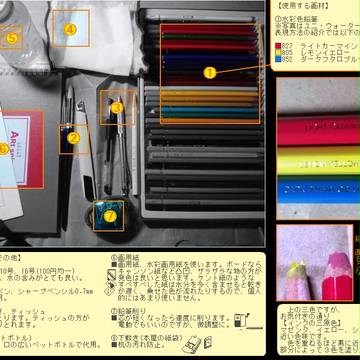Click the 【使用する画材】 heading
The width and height of the screenshot is (360, 360).
pyautogui.click(x=303, y=6)
